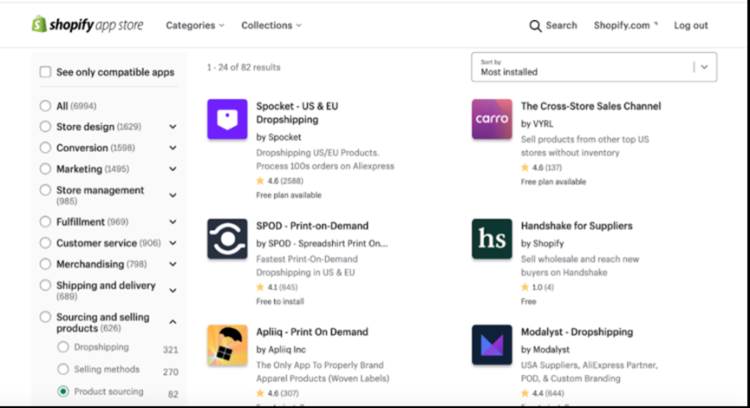Open the SPOD app icon

click(227, 239)
